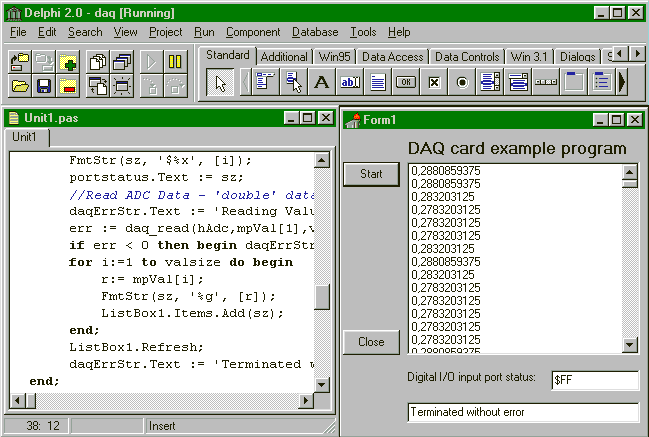The width and height of the screenshot is (649, 437).
Task: Switch to the Dialogs palette tab
Action: [577, 57]
